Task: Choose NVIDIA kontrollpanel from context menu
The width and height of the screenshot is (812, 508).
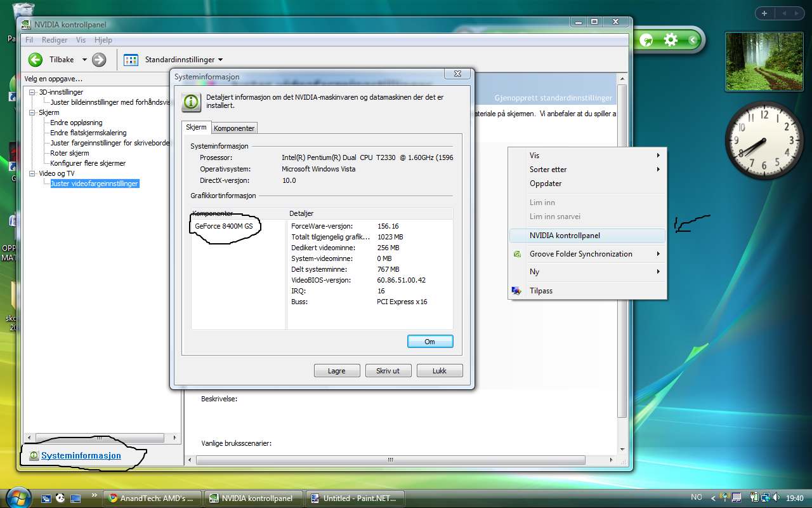Action: tap(587, 236)
